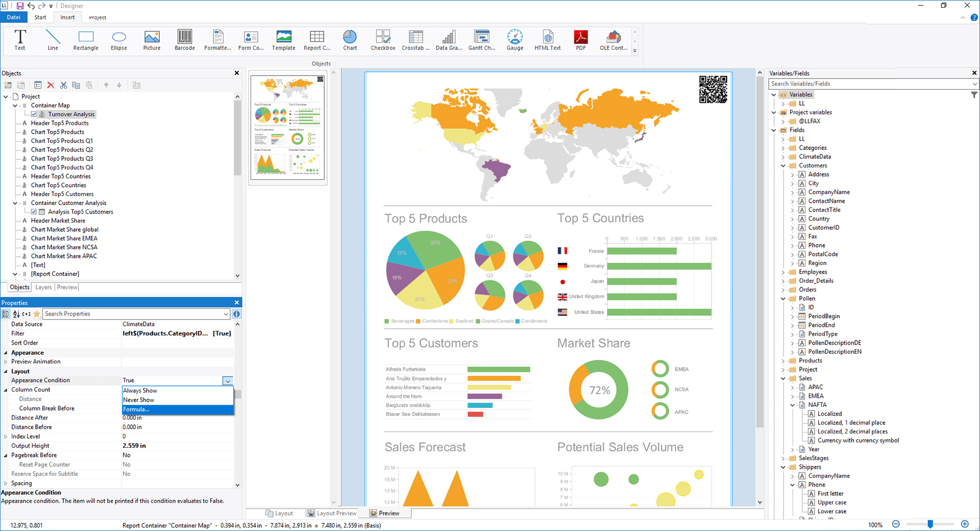
Task: Enable the filter toggle in Variables/Fields panel
Action: coord(974,94)
